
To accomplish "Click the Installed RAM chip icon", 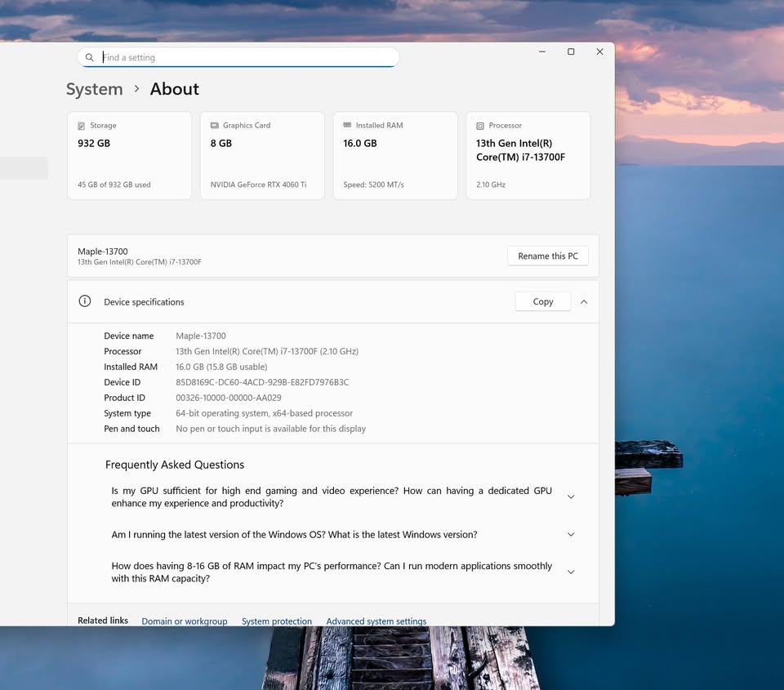I will pyautogui.click(x=348, y=126).
